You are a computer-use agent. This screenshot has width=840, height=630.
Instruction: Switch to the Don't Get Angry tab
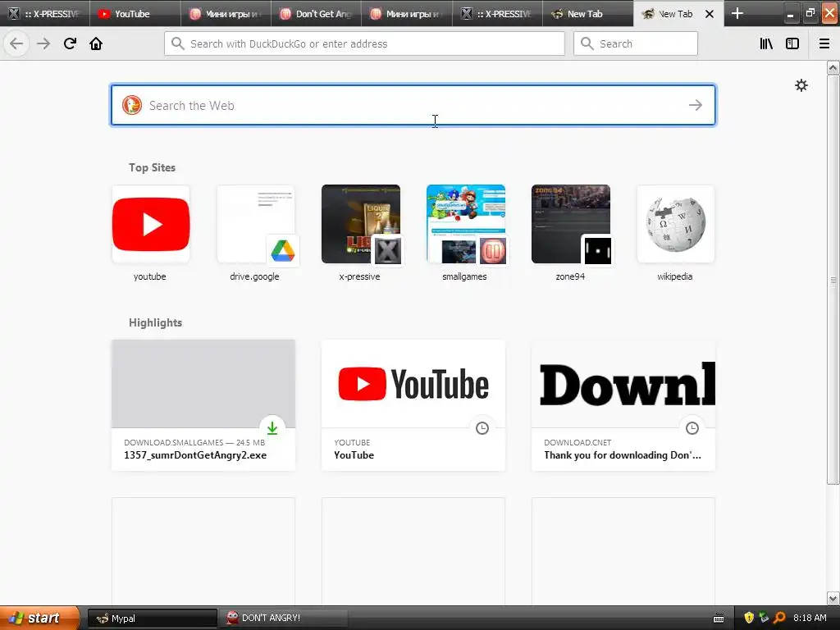point(316,13)
